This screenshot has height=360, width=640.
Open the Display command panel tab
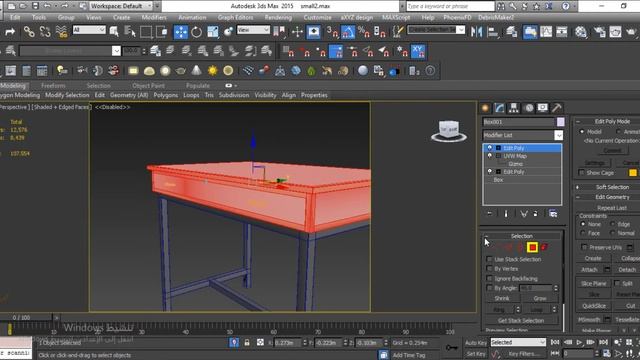tap(542, 108)
